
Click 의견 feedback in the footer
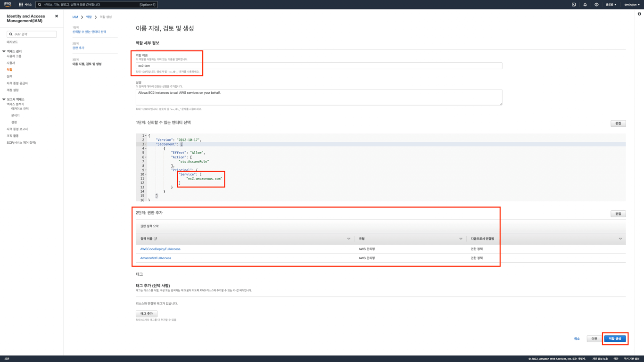point(7,359)
